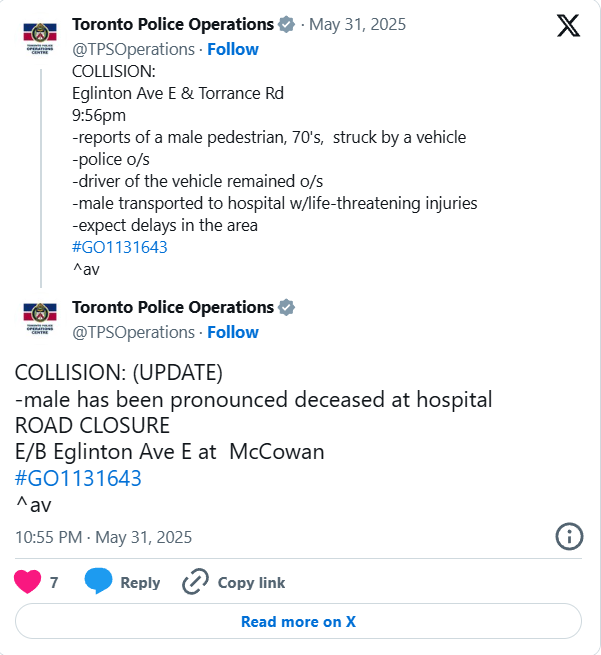The width and height of the screenshot is (601, 655).
Task: Open the 10:55 PM May 31, 2025 timestamp
Action: tap(103, 537)
